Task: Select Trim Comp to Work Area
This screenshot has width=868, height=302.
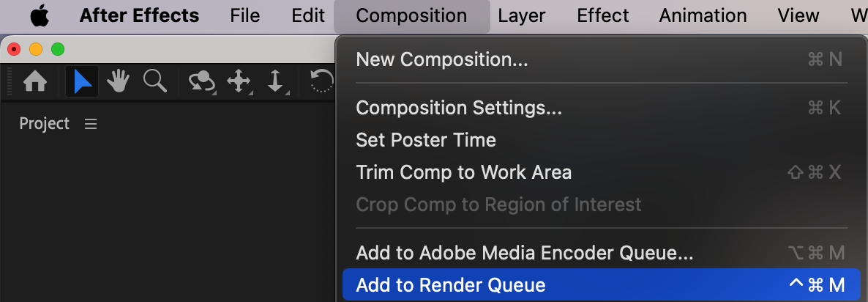Action: [463, 172]
